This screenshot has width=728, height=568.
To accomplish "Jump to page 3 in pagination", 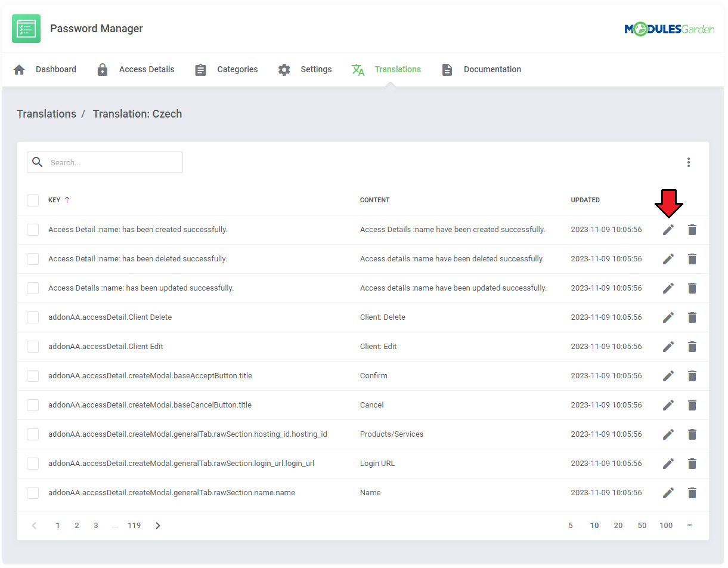I will [96, 526].
